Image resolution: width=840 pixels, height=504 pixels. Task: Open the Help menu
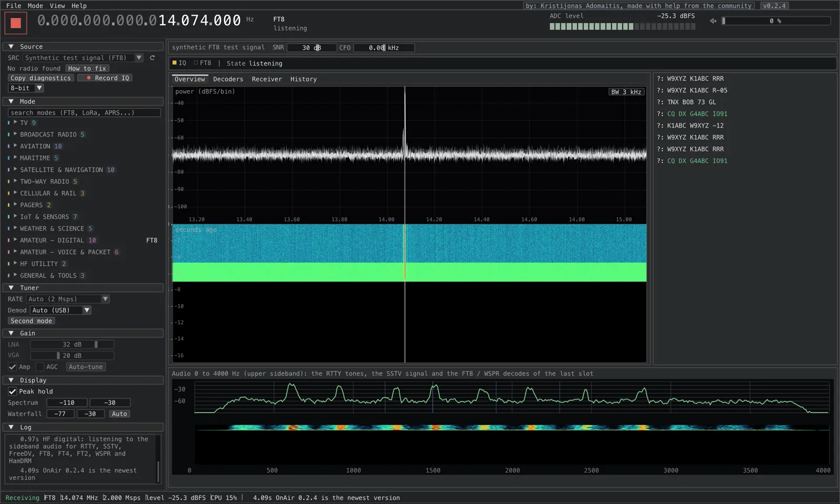pos(79,6)
